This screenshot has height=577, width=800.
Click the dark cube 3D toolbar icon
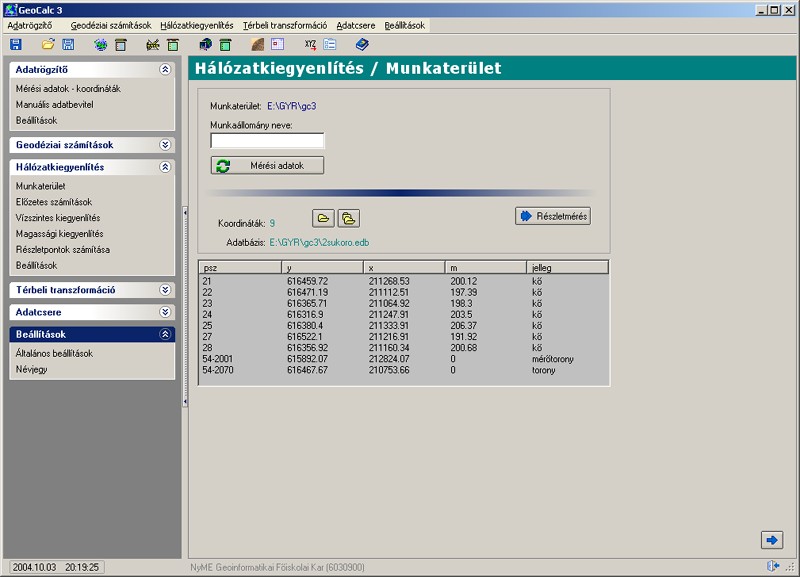pos(206,45)
